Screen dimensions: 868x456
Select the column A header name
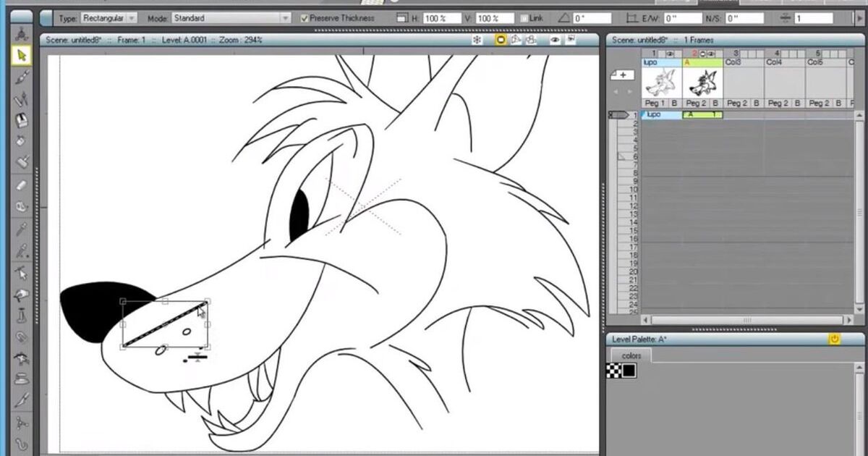pos(702,63)
